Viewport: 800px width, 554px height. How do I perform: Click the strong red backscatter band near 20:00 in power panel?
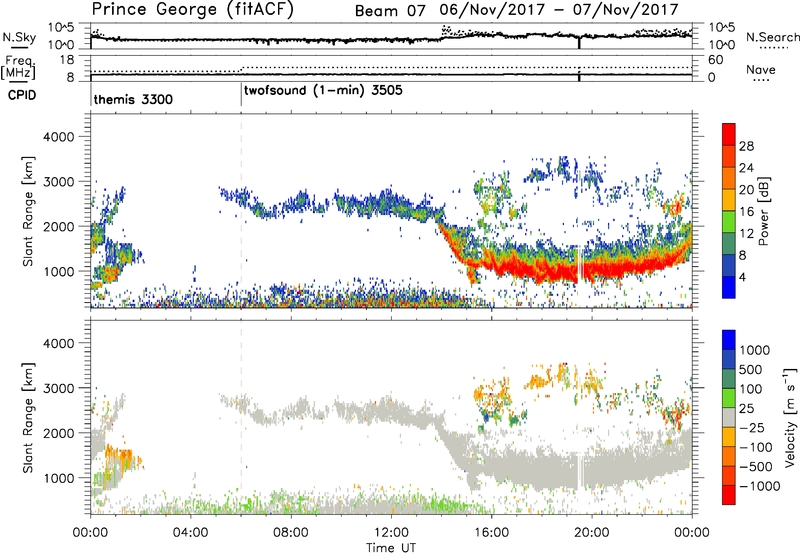tap(592, 270)
